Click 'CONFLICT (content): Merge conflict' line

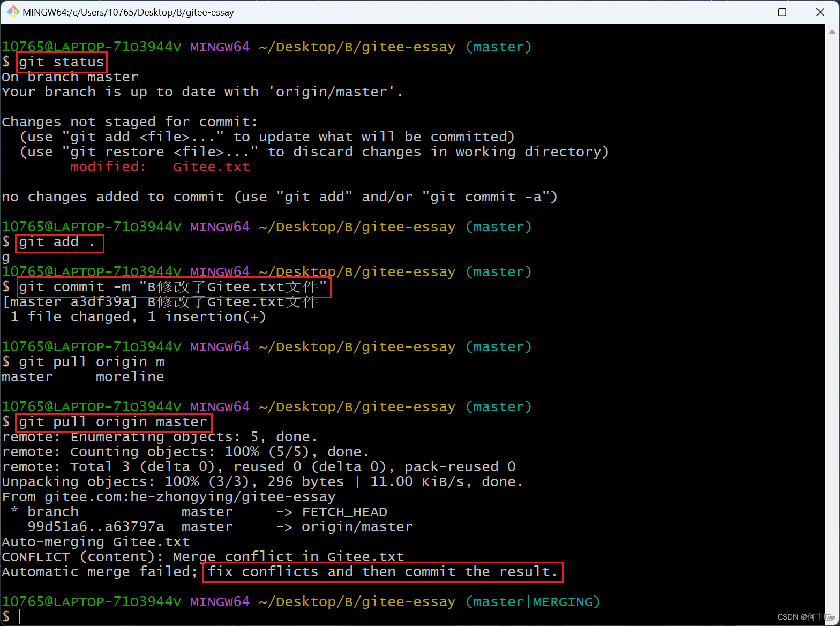click(203, 557)
